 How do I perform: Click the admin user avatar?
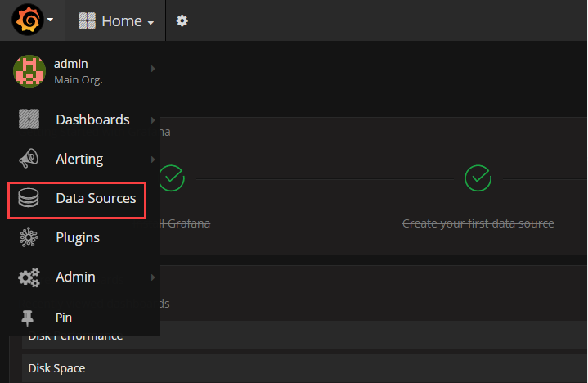pos(29,71)
